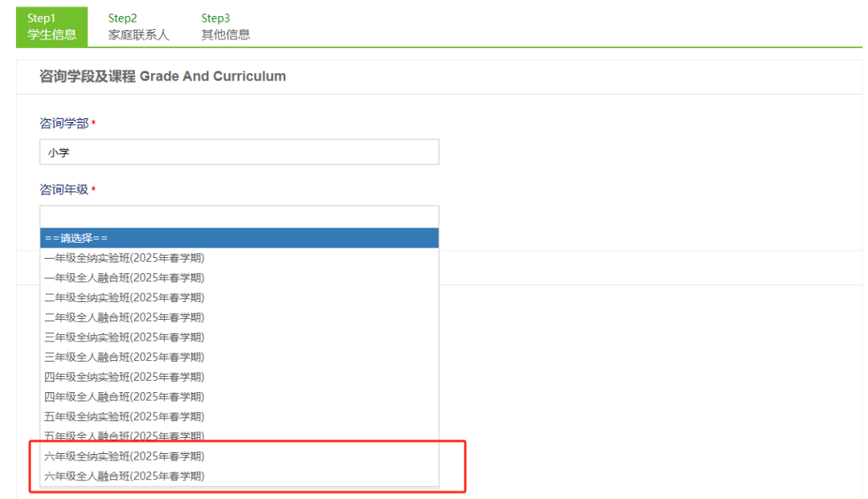Screen dimensions: 868x499
Task: Choose 一年级全纳实验班 (2025年春学期)
Action: point(125,258)
